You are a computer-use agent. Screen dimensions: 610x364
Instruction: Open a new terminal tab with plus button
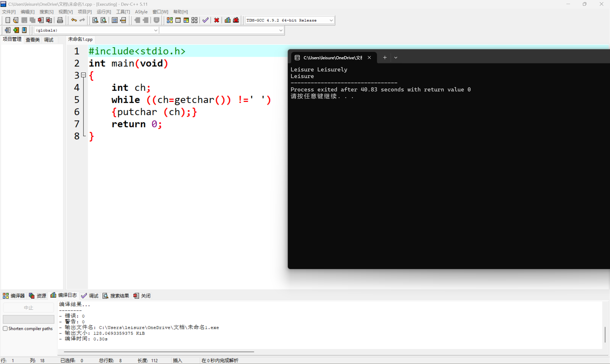pos(385,57)
